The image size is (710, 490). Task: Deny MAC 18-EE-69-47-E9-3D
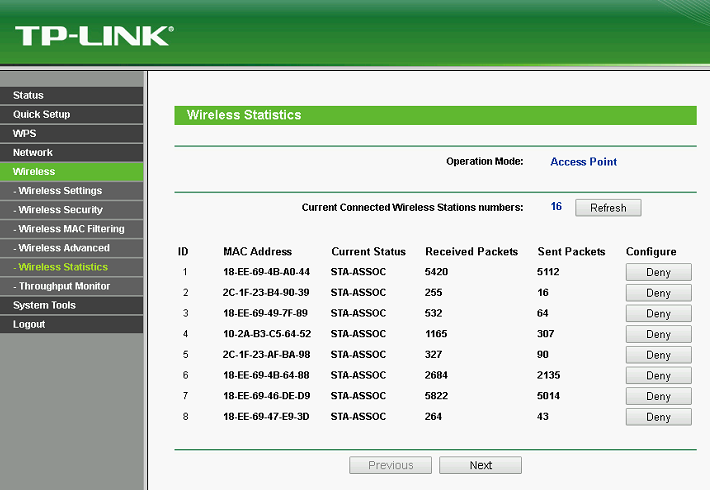coord(658,417)
